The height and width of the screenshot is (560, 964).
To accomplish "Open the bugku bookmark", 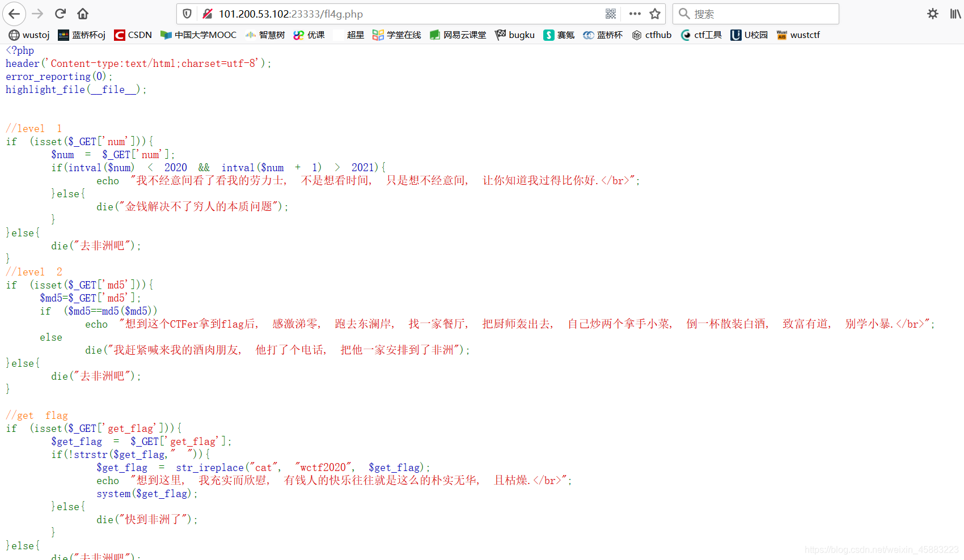I will tap(515, 35).
